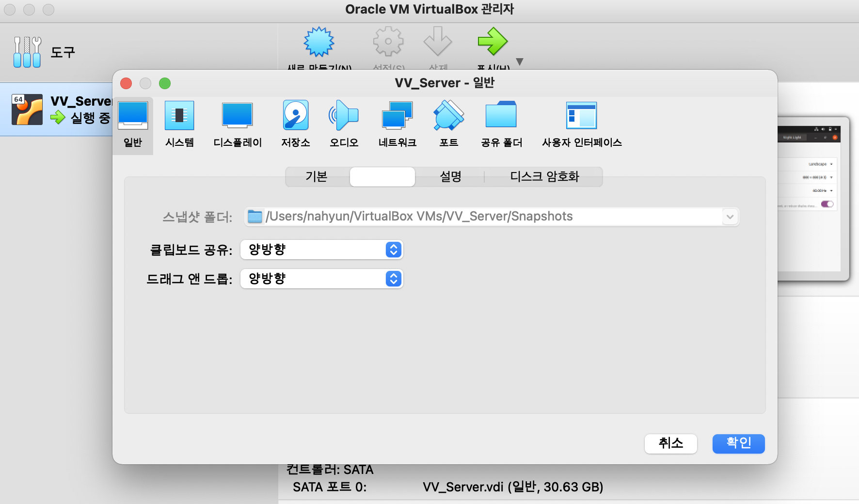Select the VV_Server machine in the list
This screenshot has width=859, height=504.
(56, 109)
